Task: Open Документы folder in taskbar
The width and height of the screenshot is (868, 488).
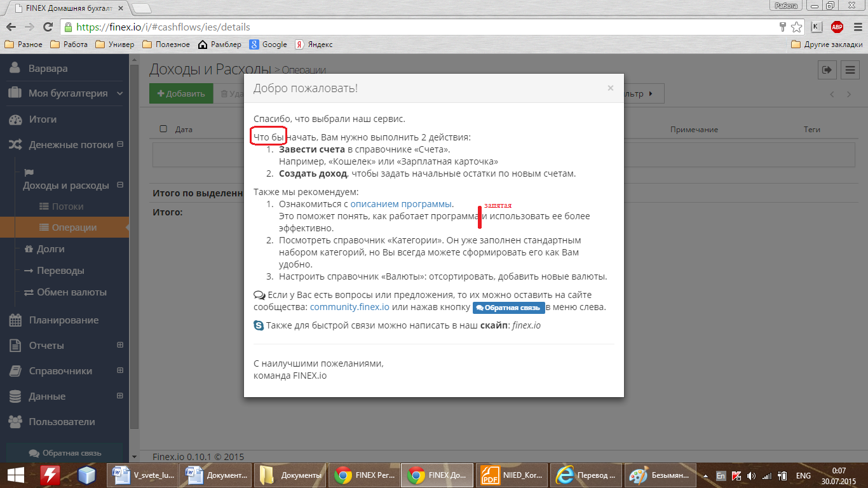Action: point(288,475)
